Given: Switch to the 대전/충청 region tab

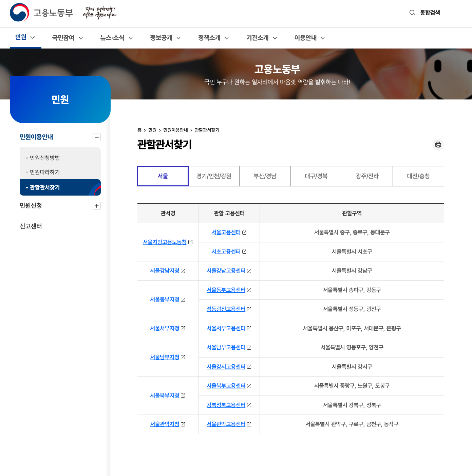Looking at the screenshot, I should (418, 176).
